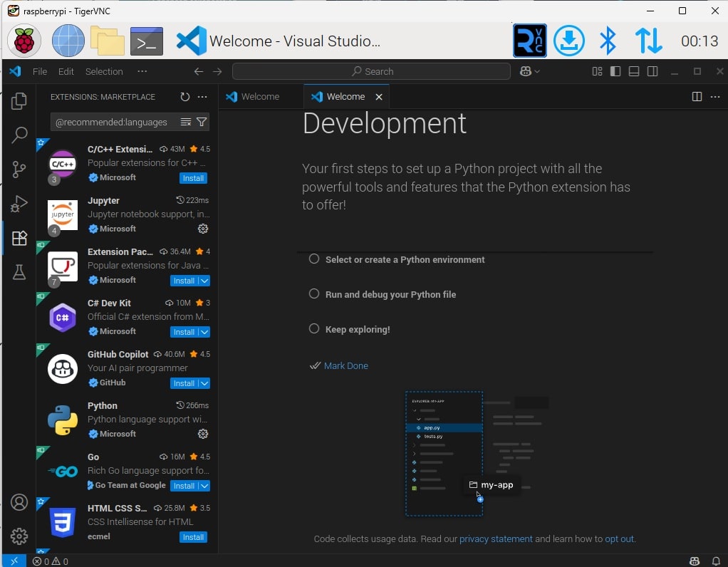Customize layout from the title bar

(597, 71)
